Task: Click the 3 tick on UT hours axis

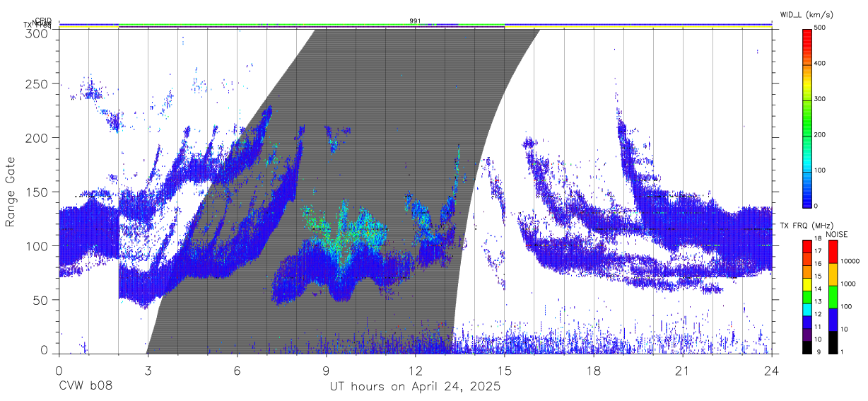Action: 148,371
